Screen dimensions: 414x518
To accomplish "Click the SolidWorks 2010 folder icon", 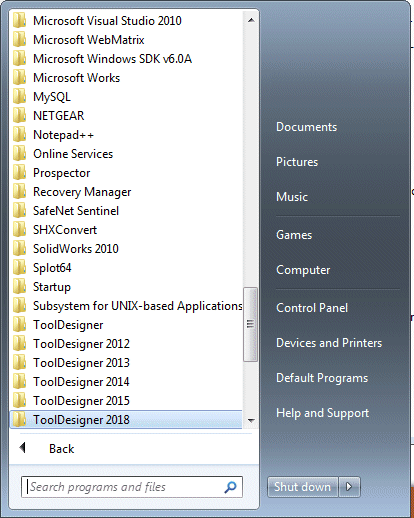I will (x=19, y=249).
